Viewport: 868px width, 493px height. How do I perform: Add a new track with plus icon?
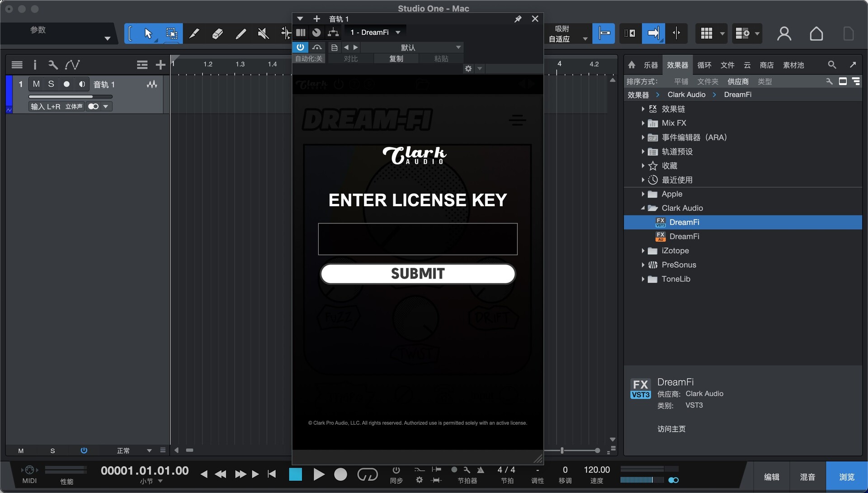coord(160,65)
